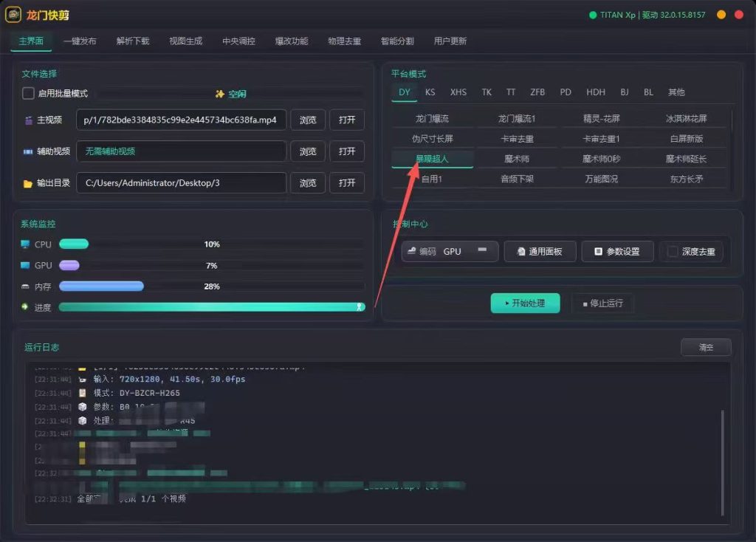Click the 输出目录 path input field
This screenshot has width=756, height=542.
click(x=181, y=182)
